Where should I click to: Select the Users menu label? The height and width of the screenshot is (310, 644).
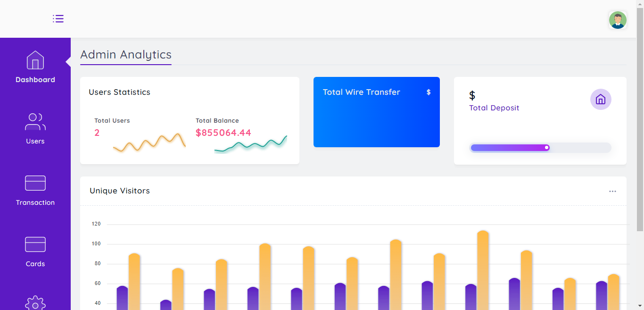[35, 141]
